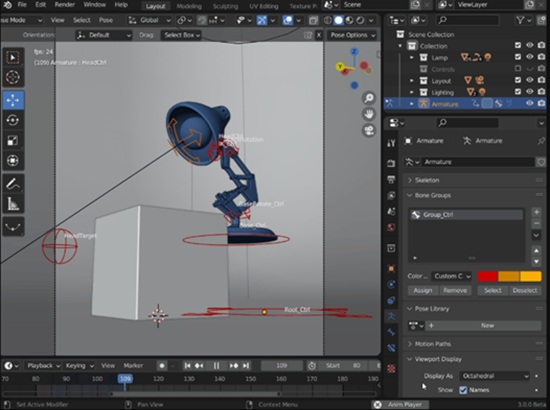Open the Custom Color Set dropdown
550x410 pixels.
click(x=451, y=276)
